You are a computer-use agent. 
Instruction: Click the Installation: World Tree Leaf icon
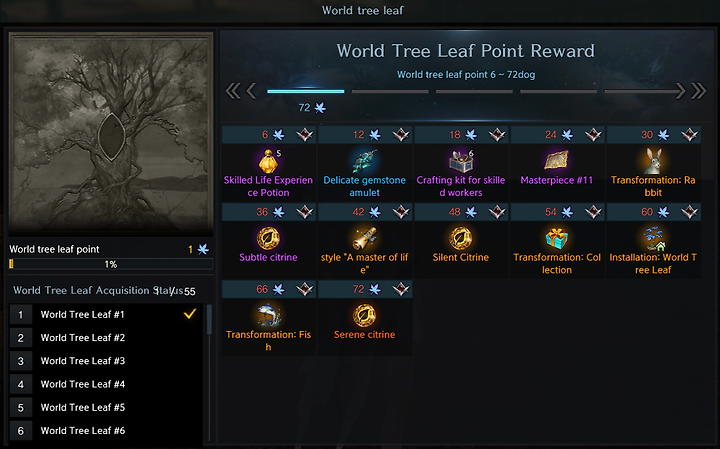pyautogui.click(x=653, y=238)
